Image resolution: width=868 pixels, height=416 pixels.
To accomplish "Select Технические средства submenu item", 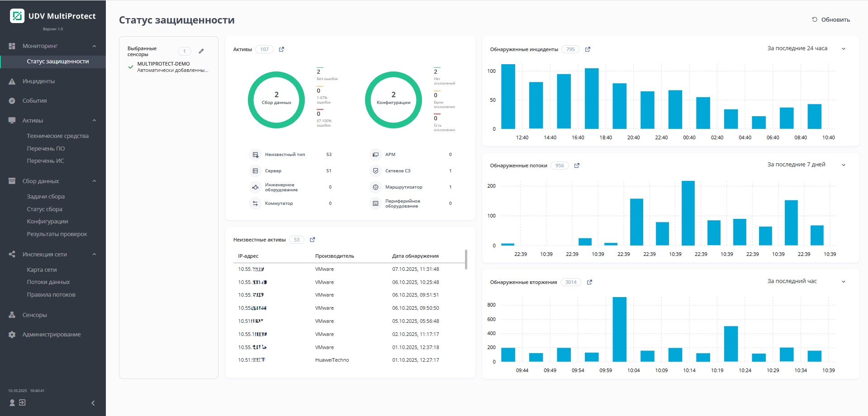I will [x=57, y=136].
